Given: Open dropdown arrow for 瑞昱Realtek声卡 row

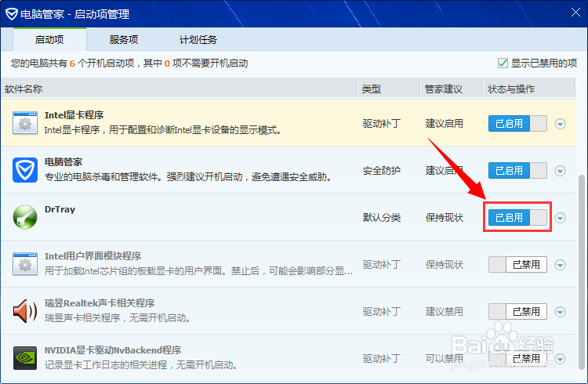Looking at the screenshot, I should coord(561,312).
